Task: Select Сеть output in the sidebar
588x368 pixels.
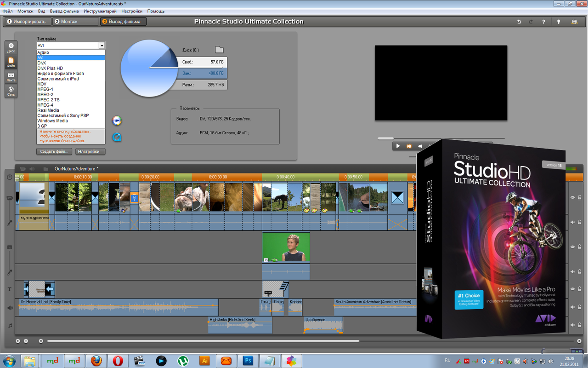Action: pos(11,91)
